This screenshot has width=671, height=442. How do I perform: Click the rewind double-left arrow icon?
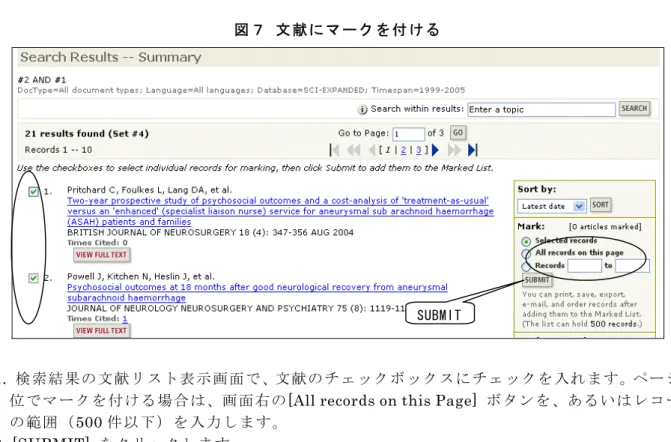353,150
